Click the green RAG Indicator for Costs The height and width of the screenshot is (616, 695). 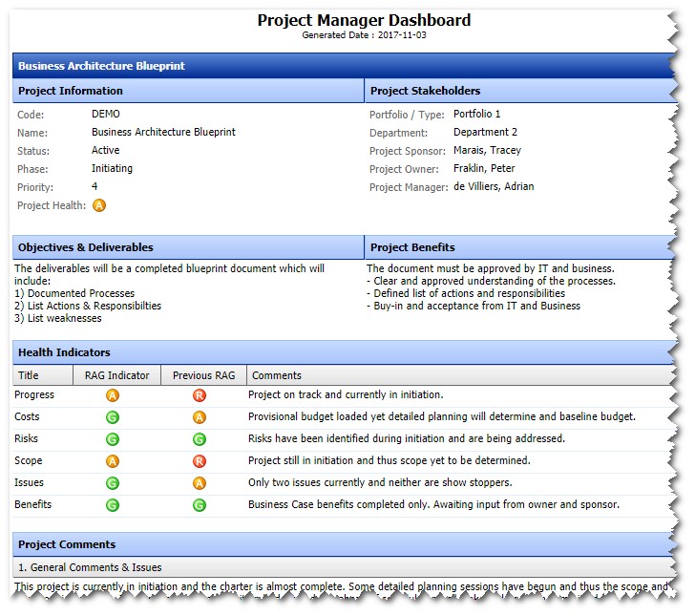coord(113,417)
